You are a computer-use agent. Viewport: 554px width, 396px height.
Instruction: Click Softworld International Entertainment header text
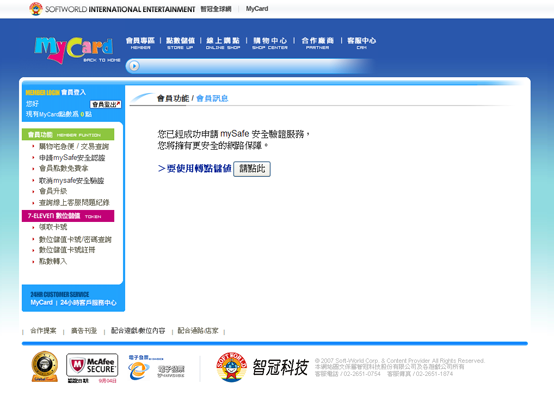pyautogui.click(x=120, y=9)
